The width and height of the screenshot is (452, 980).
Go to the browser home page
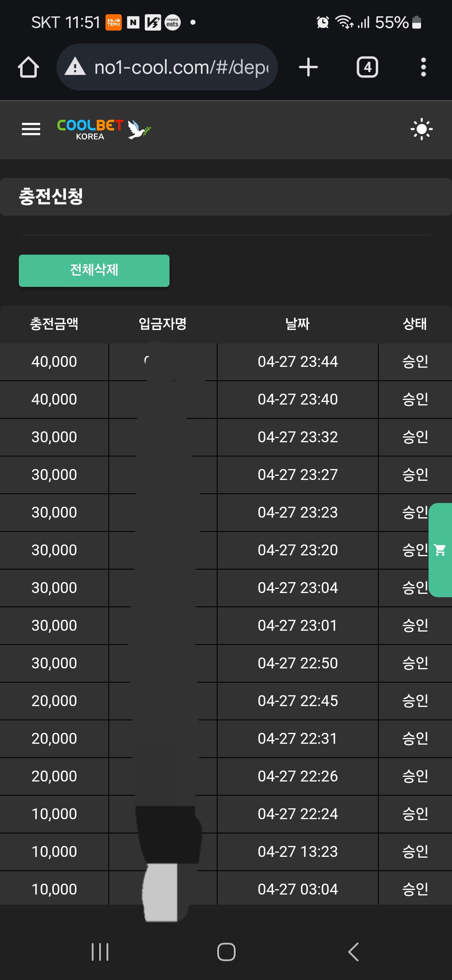[28, 67]
